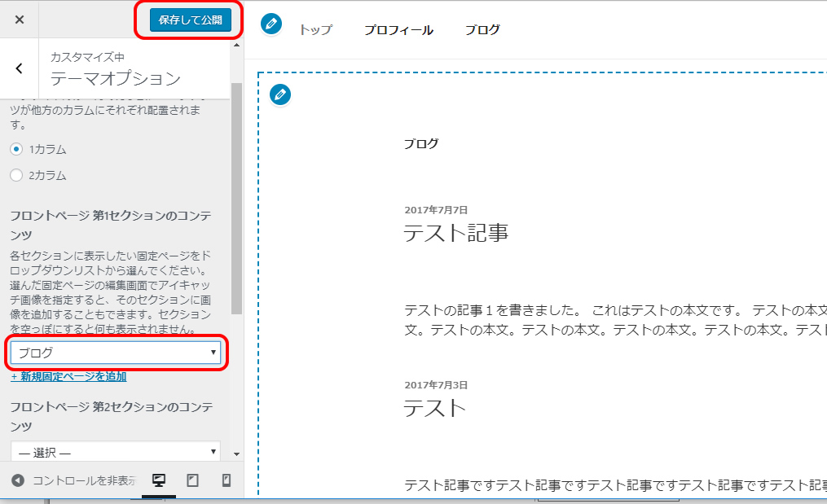Hide controls with the collapse arrow icon
827x504 pixels.
[x=18, y=480]
